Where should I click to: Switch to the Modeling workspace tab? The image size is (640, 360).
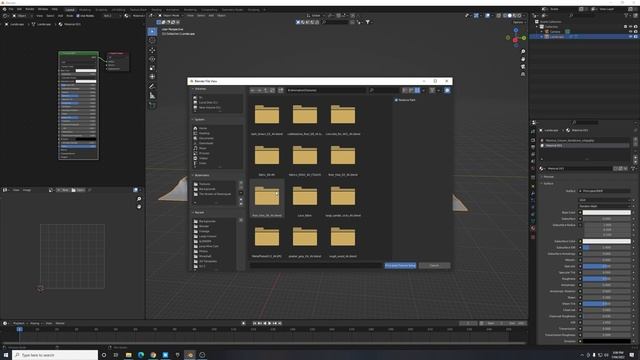pos(85,9)
